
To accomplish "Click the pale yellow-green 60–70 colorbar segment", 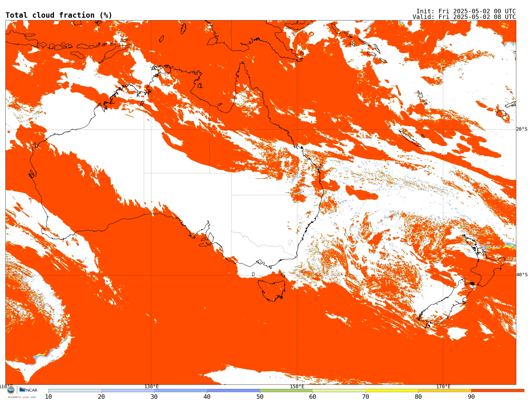I will 339,391.
